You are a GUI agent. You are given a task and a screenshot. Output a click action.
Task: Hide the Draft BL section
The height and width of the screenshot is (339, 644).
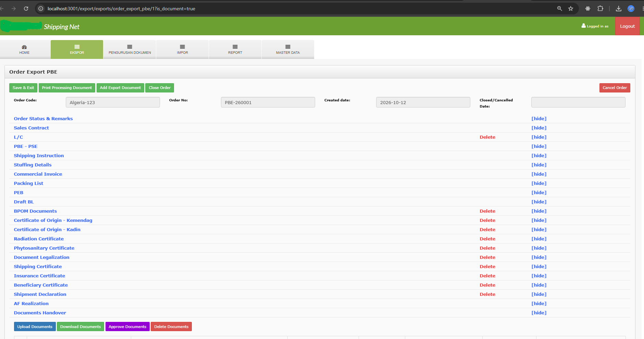click(x=539, y=202)
